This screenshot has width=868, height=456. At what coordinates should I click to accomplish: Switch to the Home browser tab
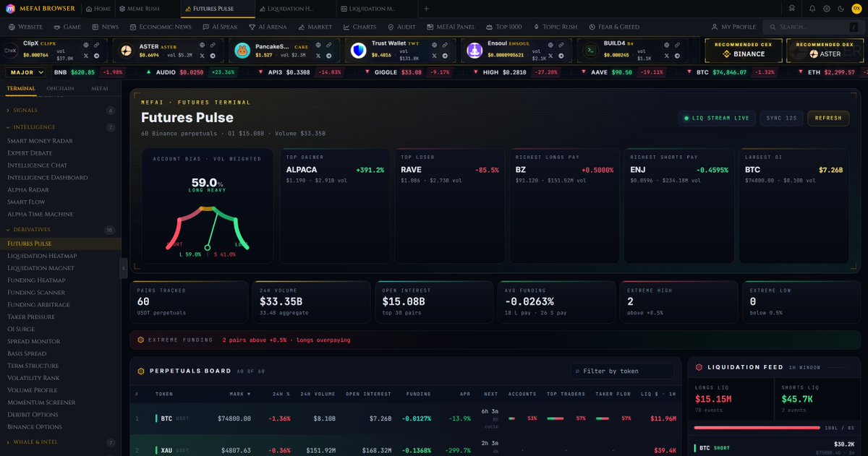click(98, 9)
